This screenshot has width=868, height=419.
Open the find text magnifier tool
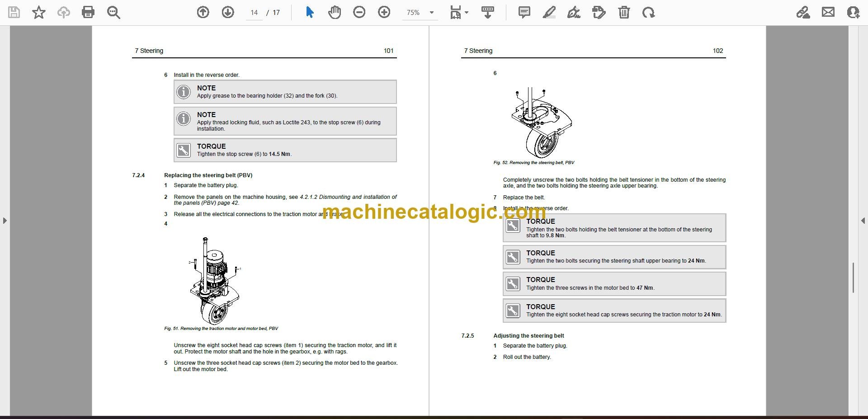pyautogui.click(x=113, y=12)
